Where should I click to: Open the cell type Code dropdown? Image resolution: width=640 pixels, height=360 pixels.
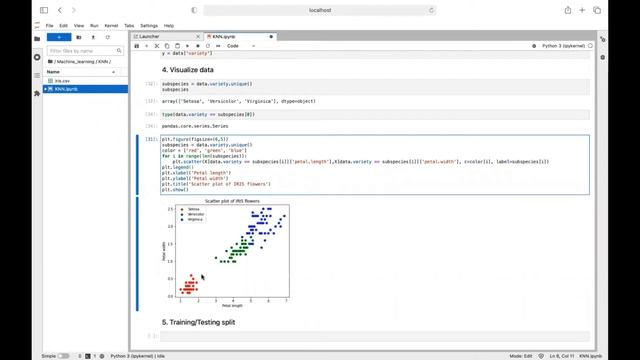pos(241,46)
